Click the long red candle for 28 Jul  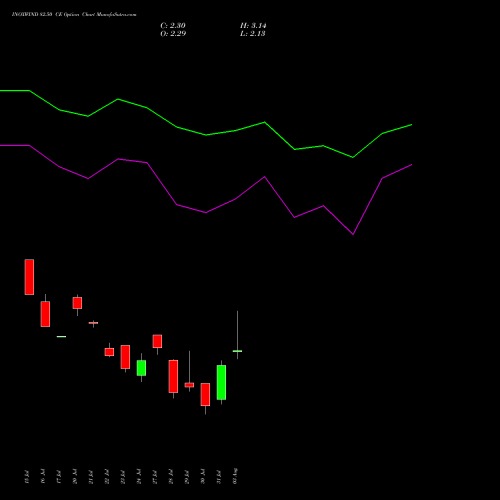173,376
